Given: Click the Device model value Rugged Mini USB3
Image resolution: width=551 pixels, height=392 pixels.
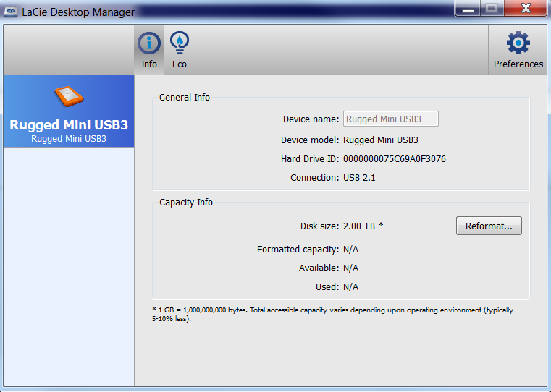Looking at the screenshot, I should (x=381, y=140).
